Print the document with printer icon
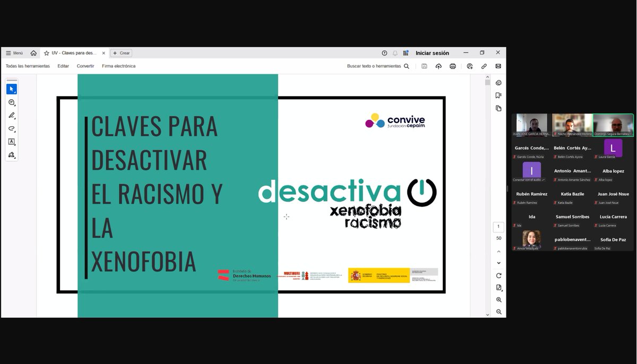The image size is (637, 364). (453, 66)
